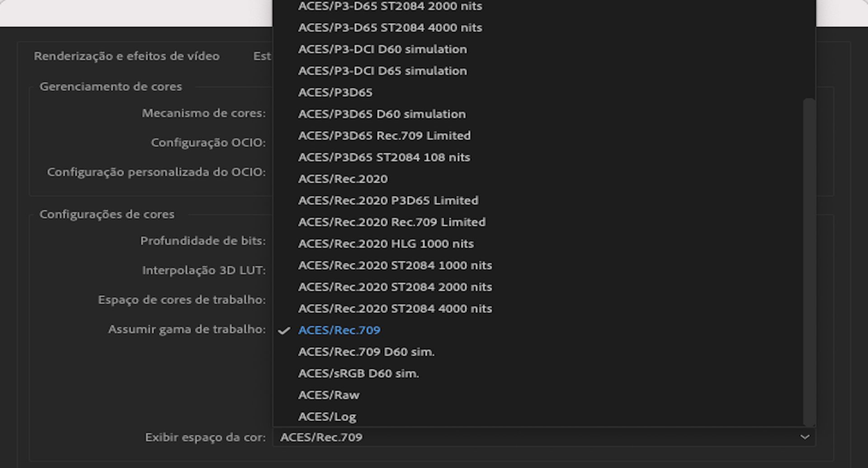Image resolution: width=868 pixels, height=468 pixels.
Task: Select ACES/Rec.2020 ST2084 1000 nits
Action: (395, 266)
